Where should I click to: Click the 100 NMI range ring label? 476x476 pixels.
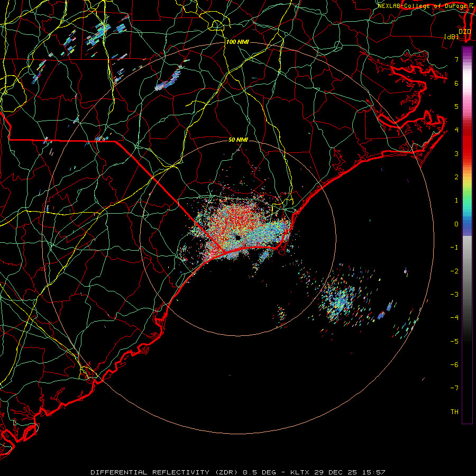237,42
